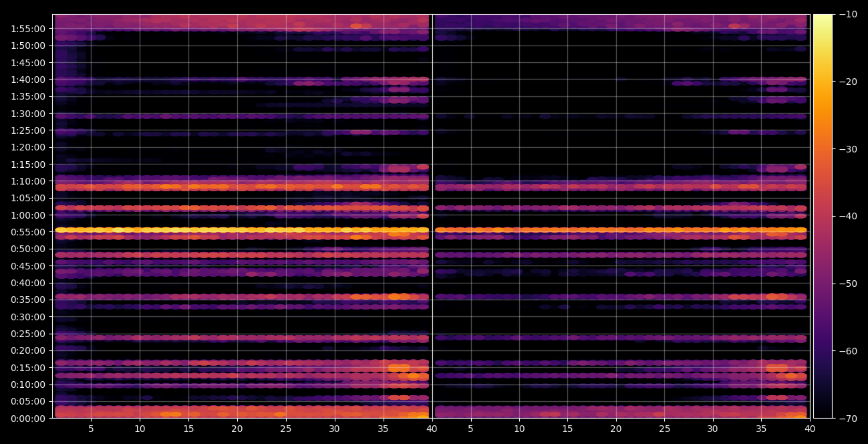Select the 1:05:00 y-axis tick label
The height and width of the screenshot is (444, 868).
coord(28,198)
